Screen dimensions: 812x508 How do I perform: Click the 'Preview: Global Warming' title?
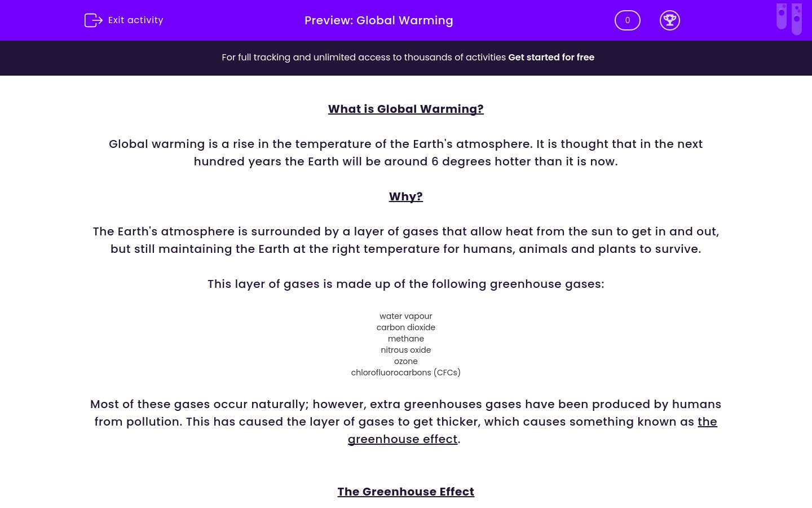[379, 20]
